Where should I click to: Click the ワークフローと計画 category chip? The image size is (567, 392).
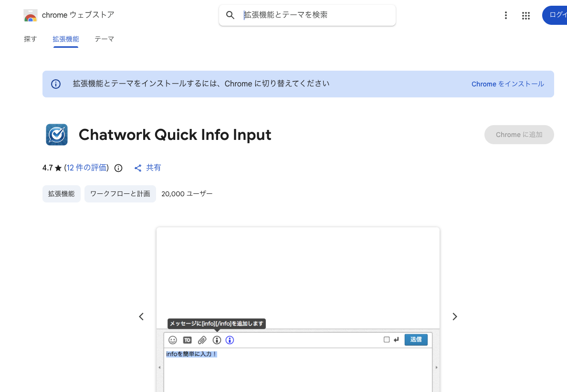coord(120,194)
